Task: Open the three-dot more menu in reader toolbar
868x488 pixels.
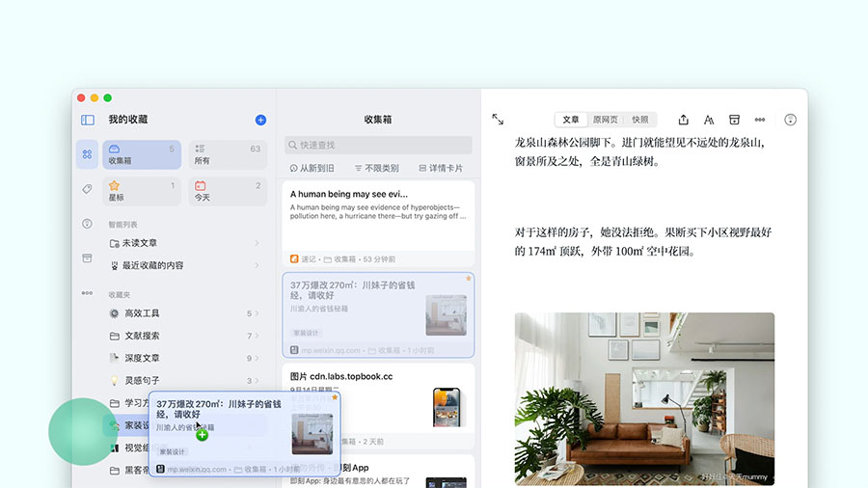Action: point(760,120)
